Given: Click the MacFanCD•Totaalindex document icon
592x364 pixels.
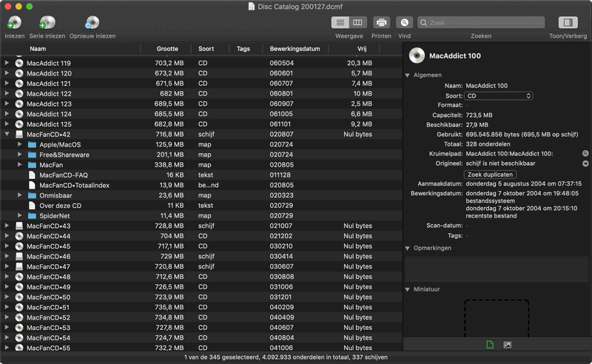Looking at the screenshot, I should pyautogui.click(x=32, y=185).
